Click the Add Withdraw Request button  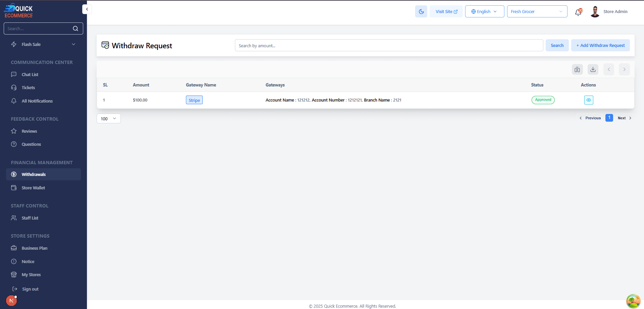600,45
